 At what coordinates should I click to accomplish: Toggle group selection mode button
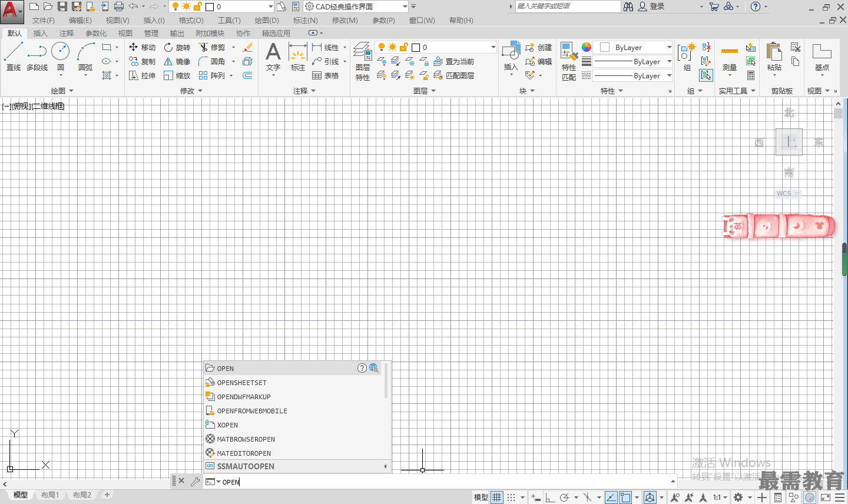(706, 75)
